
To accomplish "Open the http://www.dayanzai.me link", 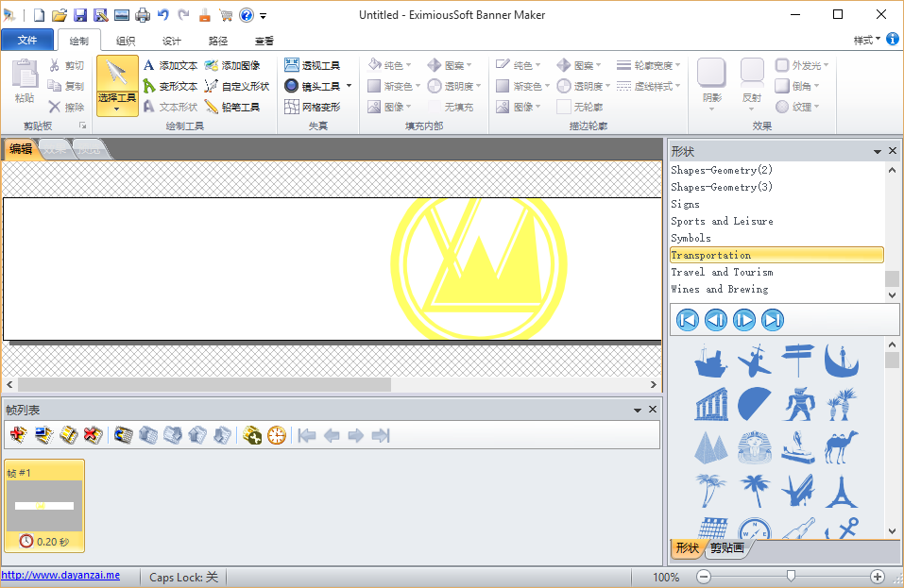I will click(60, 576).
